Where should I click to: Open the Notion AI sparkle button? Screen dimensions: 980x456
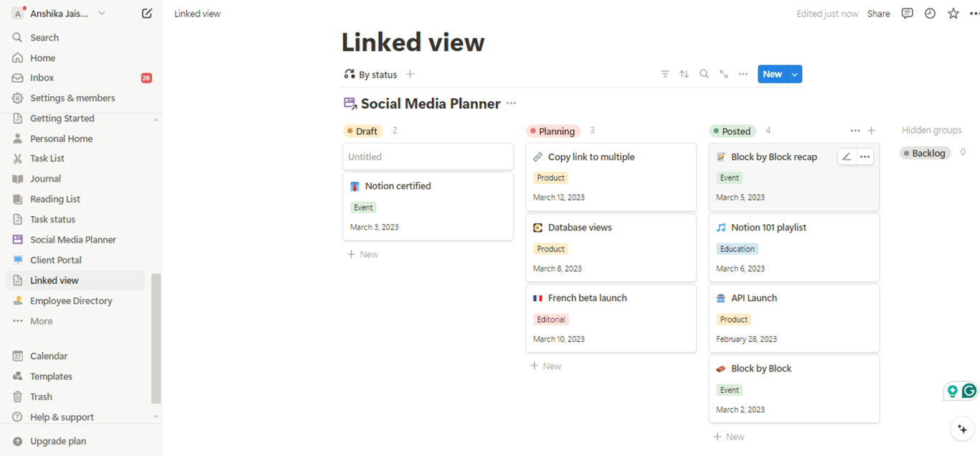click(962, 429)
